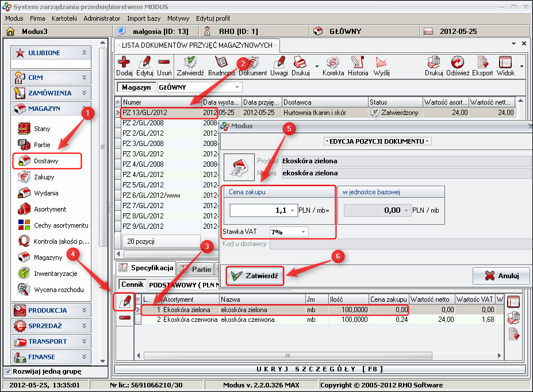The height and width of the screenshot is (392, 533).
Task: Click the Cena zakupu input field
Action: point(259,210)
